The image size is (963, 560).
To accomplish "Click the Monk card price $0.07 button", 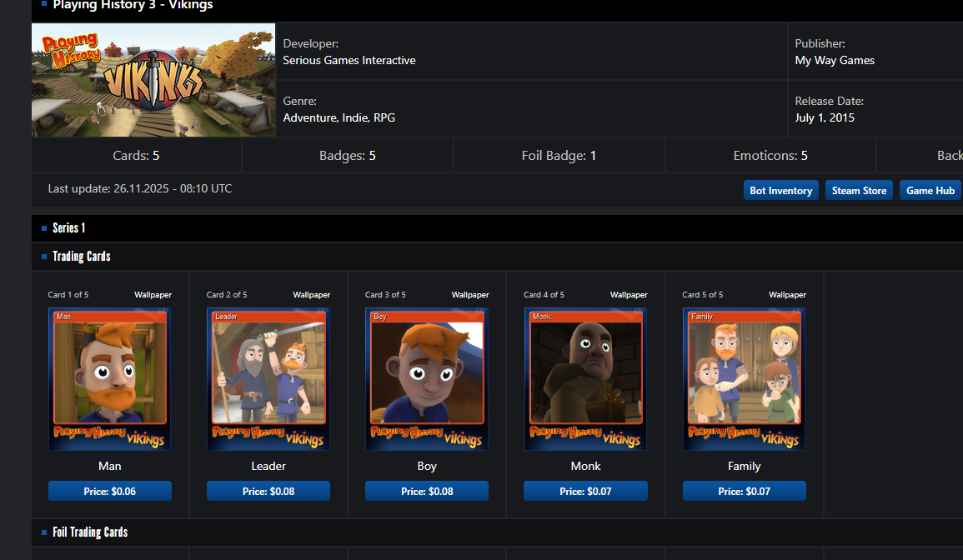I will (x=585, y=491).
